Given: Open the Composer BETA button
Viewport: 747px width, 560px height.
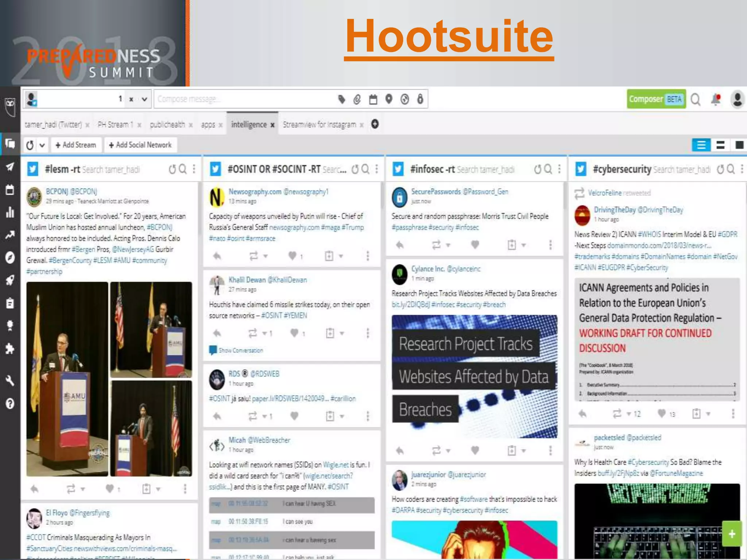Looking at the screenshot, I should [x=657, y=99].
